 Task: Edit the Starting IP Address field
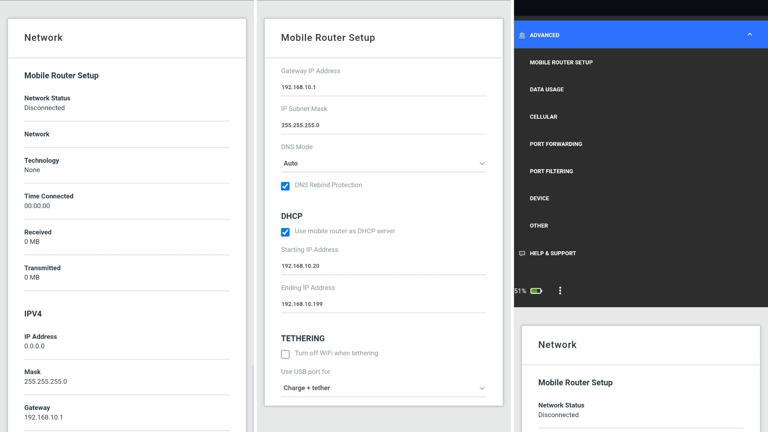point(384,266)
